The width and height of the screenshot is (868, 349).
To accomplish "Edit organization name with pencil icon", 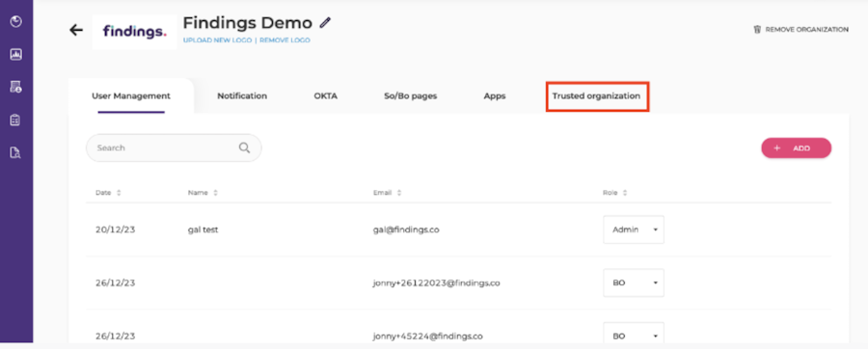I will point(326,23).
